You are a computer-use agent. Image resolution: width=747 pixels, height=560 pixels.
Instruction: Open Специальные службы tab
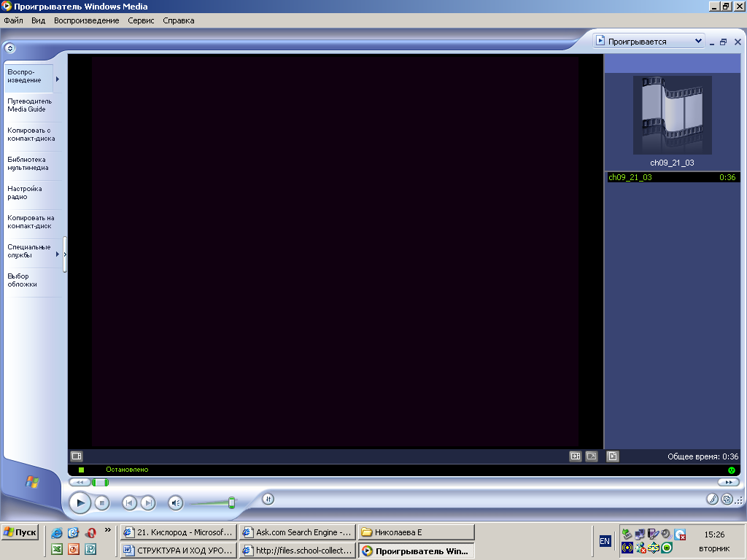point(28,251)
